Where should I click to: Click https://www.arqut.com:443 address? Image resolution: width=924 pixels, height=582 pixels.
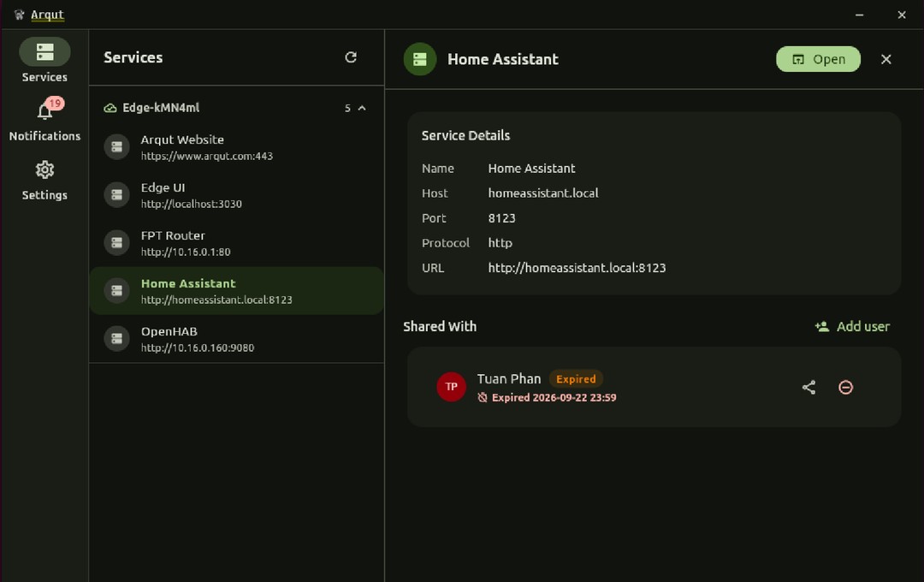pyautogui.click(x=207, y=157)
